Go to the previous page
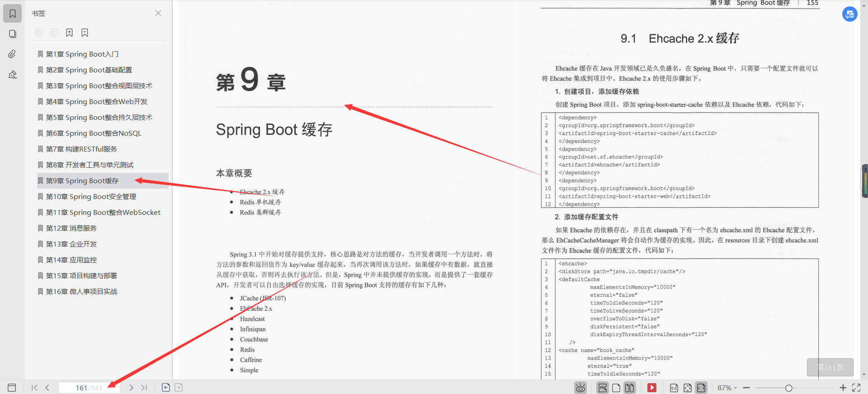Screen dimensions: 868x394 [47, 388]
